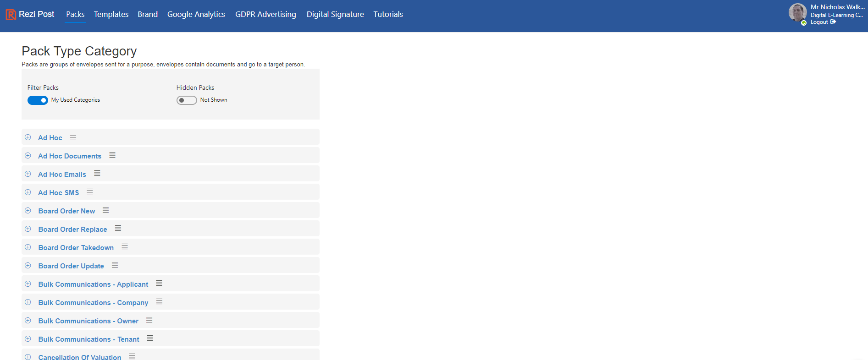The width and height of the screenshot is (868, 360).
Task: Open Bulk Communications - Applicant link
Action: point(94,284)
